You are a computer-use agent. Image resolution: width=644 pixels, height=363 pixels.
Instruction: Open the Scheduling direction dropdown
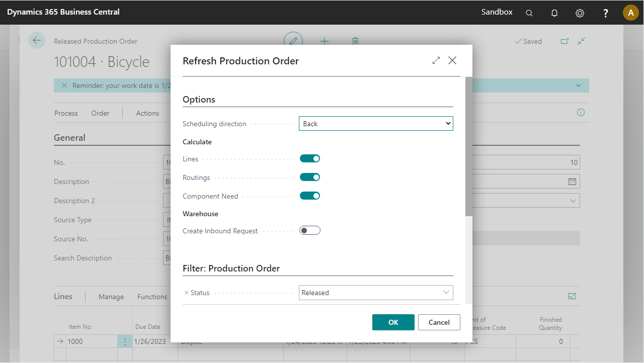click(376, 124)
